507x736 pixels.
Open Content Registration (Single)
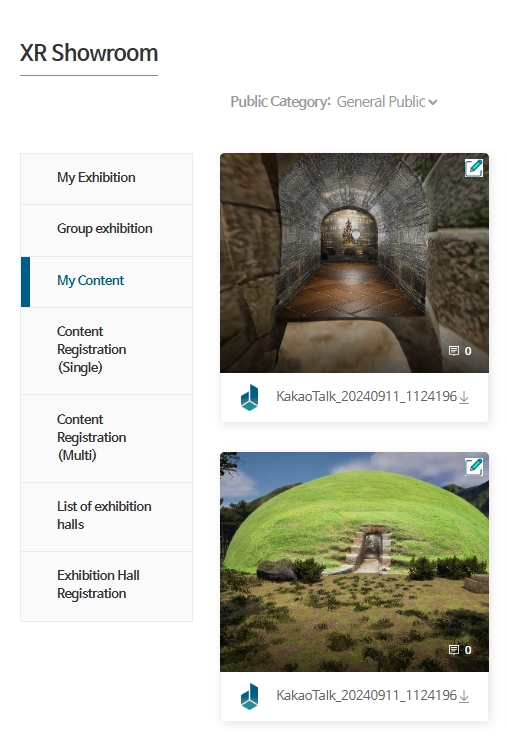point(107,351)
